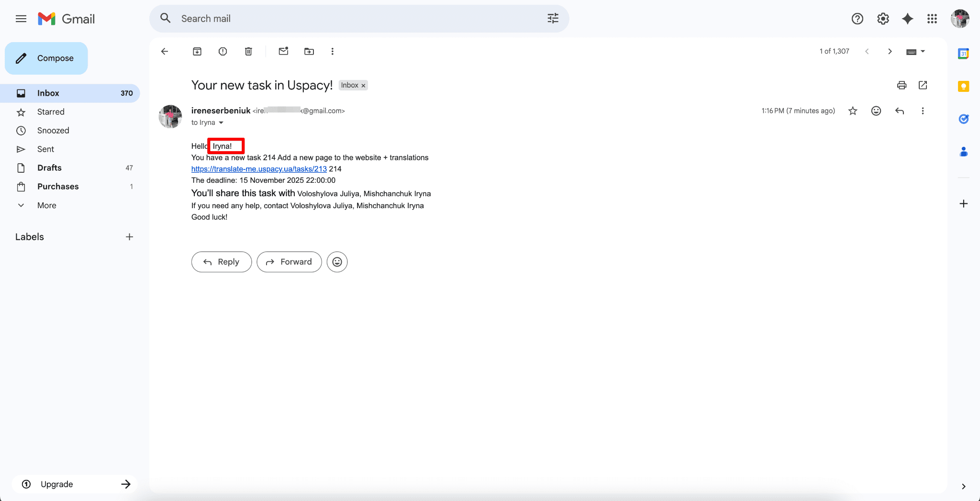Mark the email as unread

pyautogui.click(x=283, y=51)
